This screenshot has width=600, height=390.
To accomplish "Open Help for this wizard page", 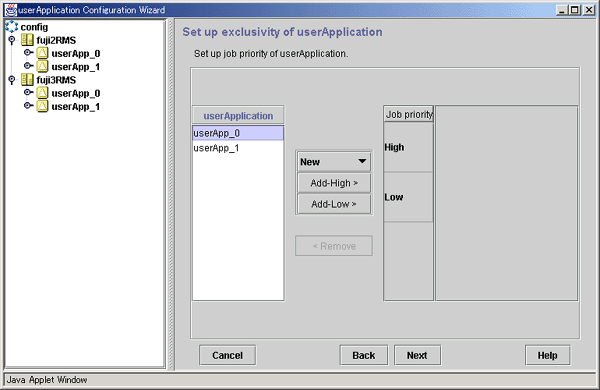I will tap(548, 356).
